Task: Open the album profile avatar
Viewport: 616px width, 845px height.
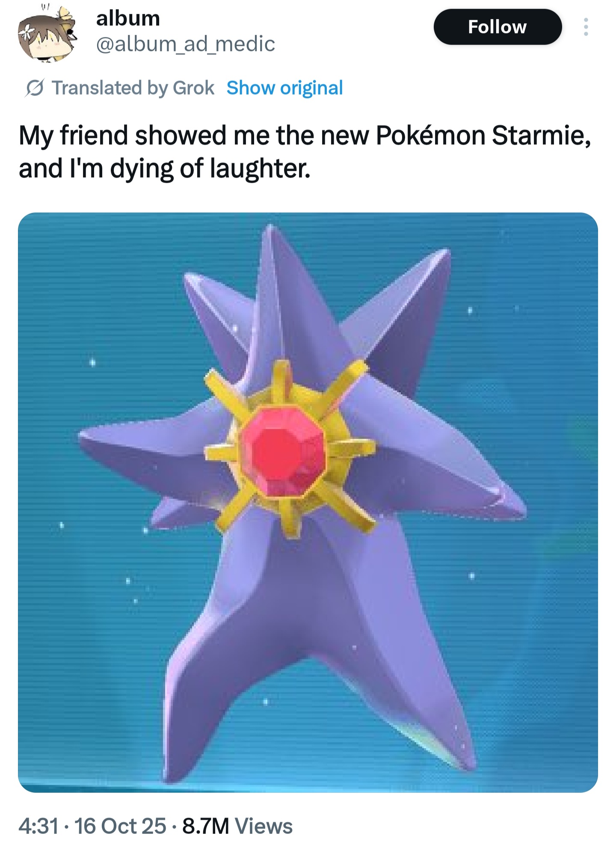Action: [47, 35]
